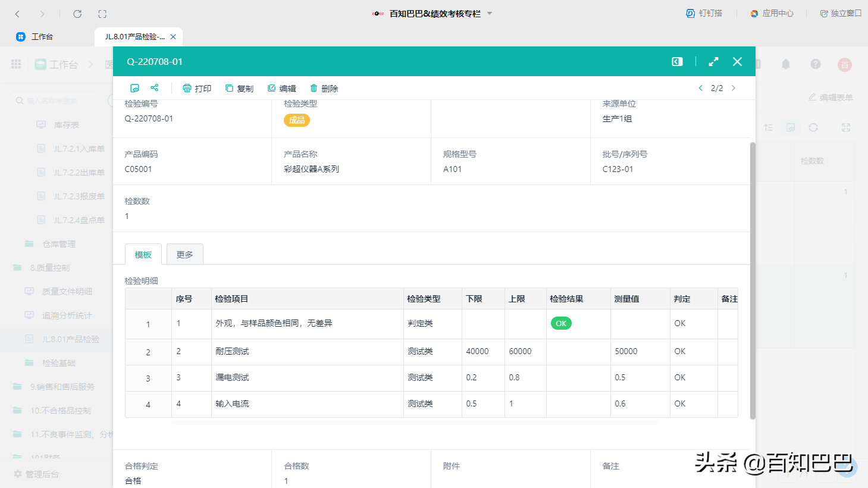Select the 耐压测试 row item
The image size is (868, 488).
tap(233, 351)
